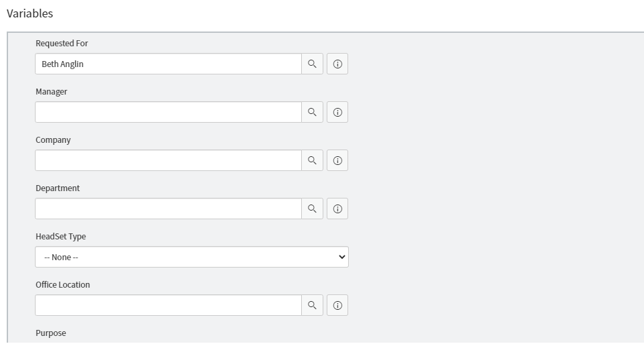Click the HeadSet Type label
Viewport: 644px width, 344px height.
click(x=60, y=237)
